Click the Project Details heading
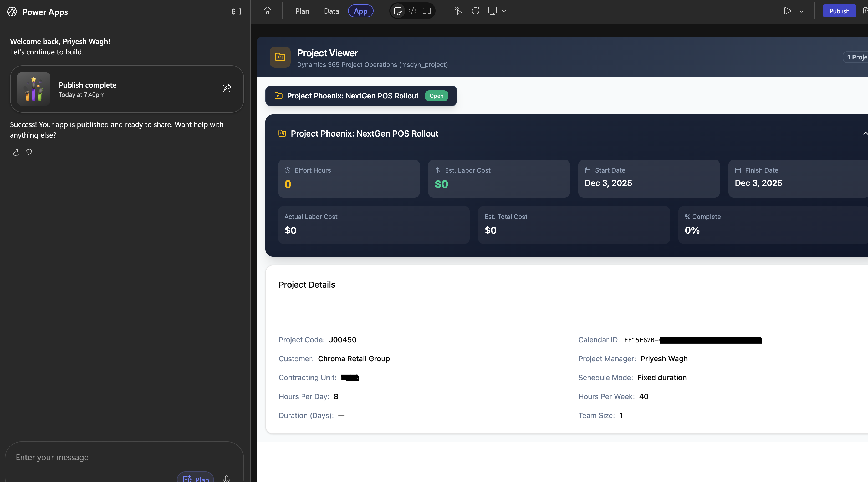 pos(307,285)
